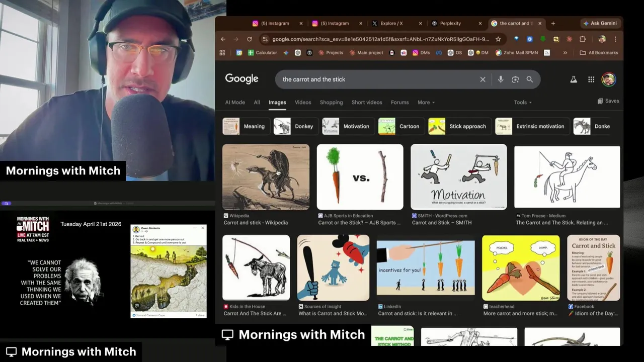Open the teacherhead carrot heart image
The image size is (644, 362).
521,267
